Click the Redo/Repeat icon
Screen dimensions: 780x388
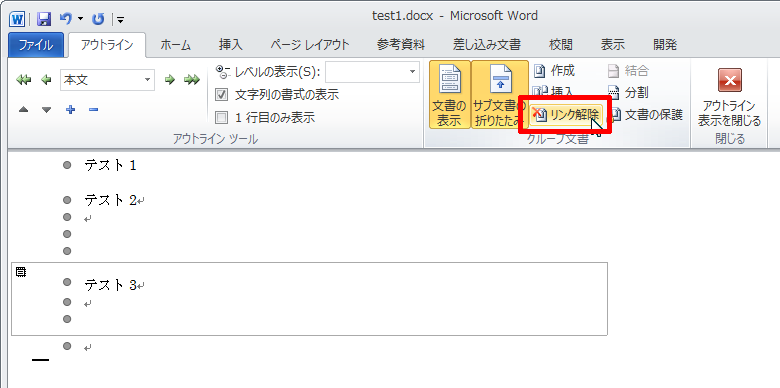coord(98,19)
